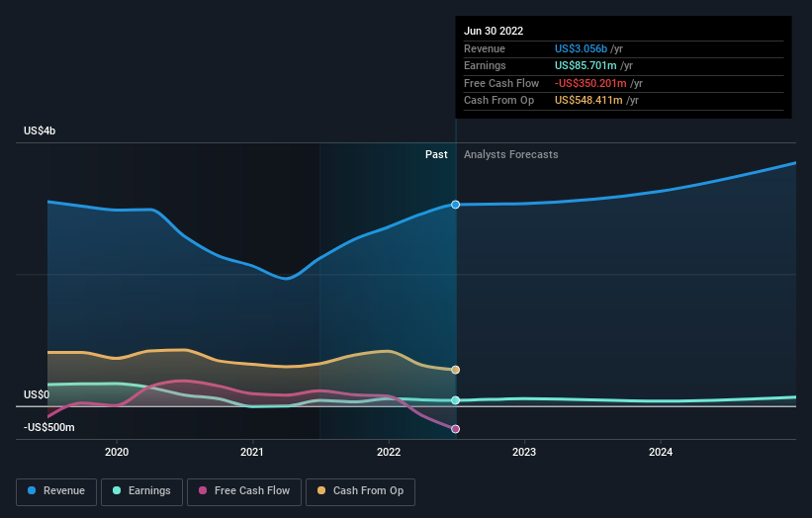Toggle the Earnings legend button

(x=141, y=491)
